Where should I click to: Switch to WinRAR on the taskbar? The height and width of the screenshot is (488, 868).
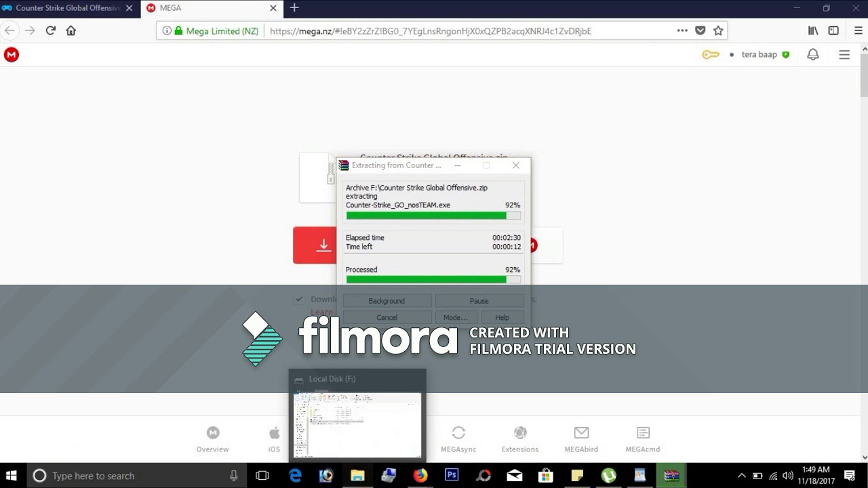(671, 476)
